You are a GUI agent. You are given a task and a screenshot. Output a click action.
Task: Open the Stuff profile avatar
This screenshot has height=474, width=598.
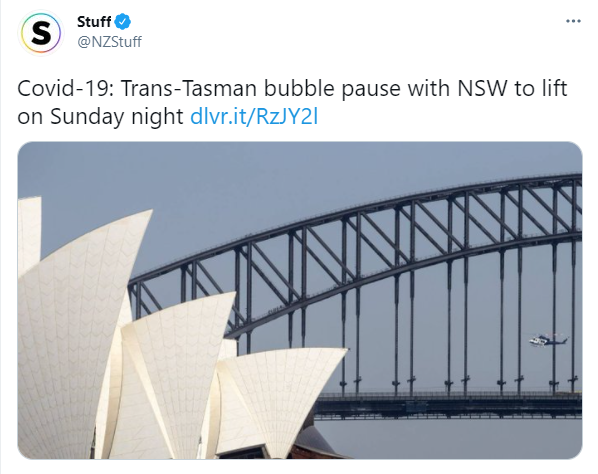(40, 32)
